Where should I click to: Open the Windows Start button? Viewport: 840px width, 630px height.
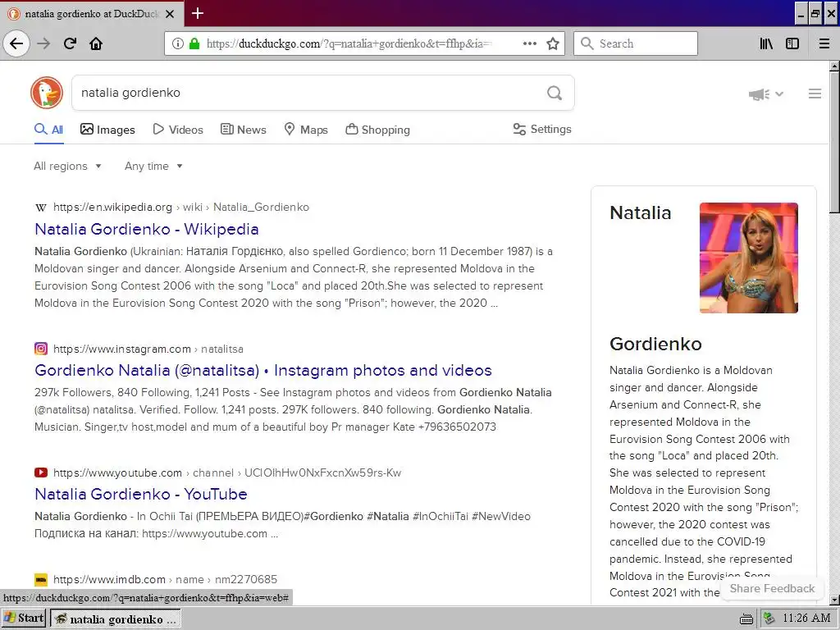24,619
